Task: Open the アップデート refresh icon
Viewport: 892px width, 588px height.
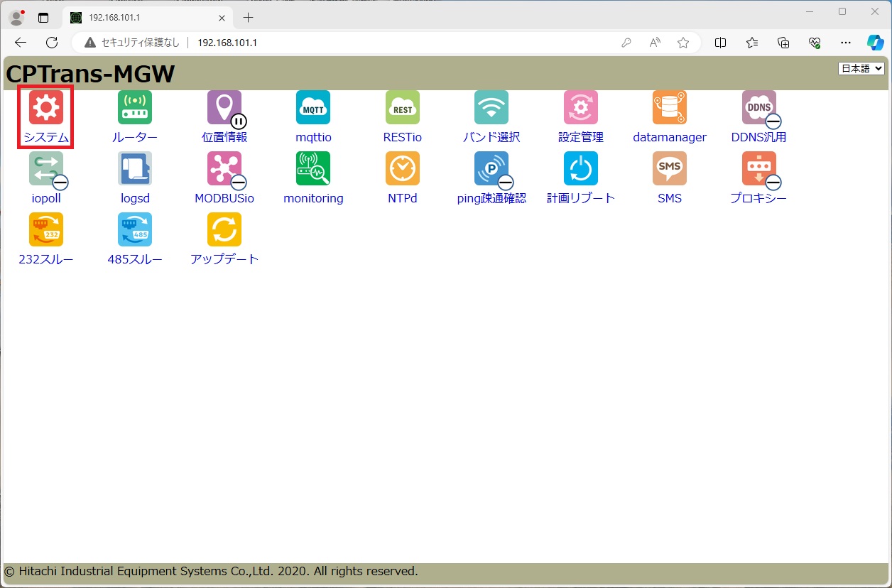Action: point(224,229)
